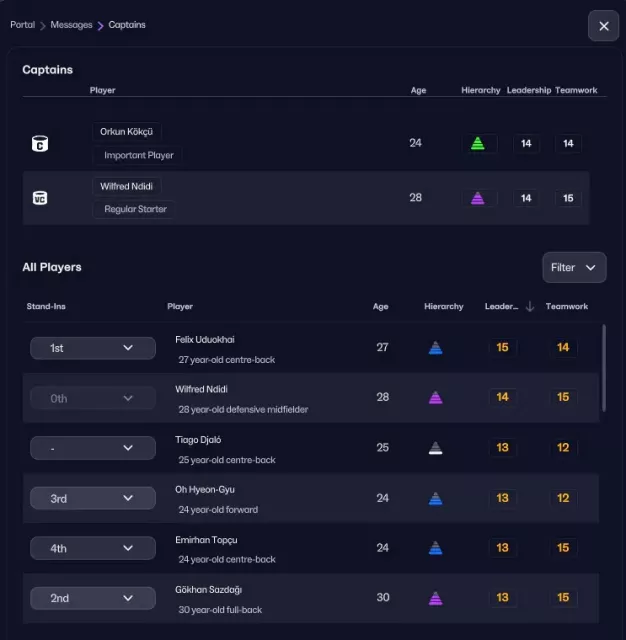The width and height of the screenshot is (626, 640).
Task: Click Gökhan Sazdağı's age 30
Action: pyautogui.click(x=383, y=598)
